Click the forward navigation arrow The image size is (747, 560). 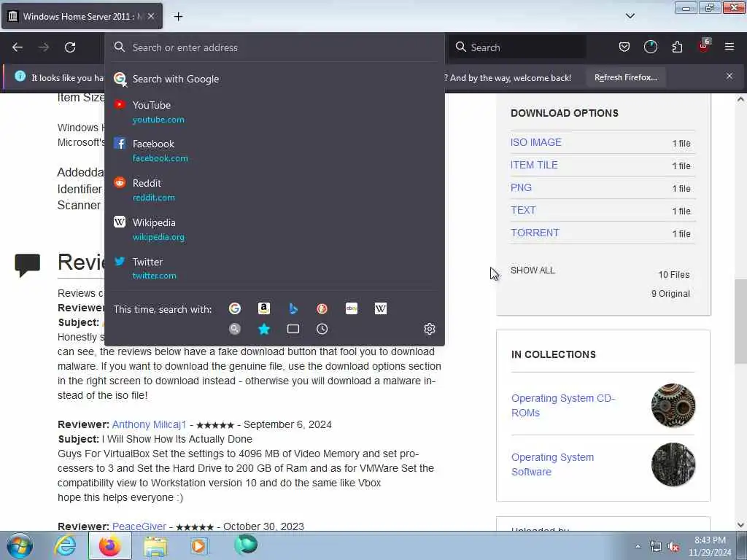point(44,47)
